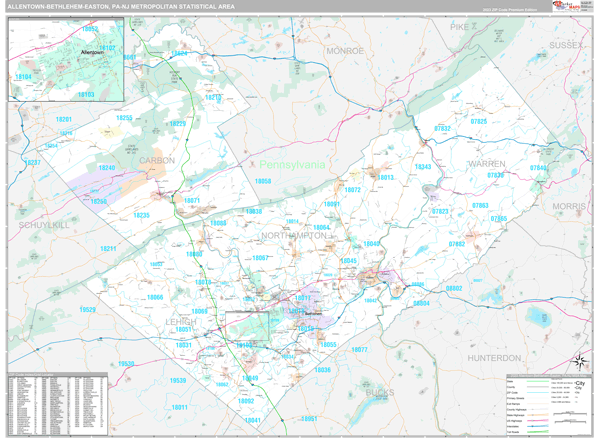The image size is (600, 438).
Task: Click the SCHUYLKILL county label
Action: pyautogui.click(x=44, y=225)
